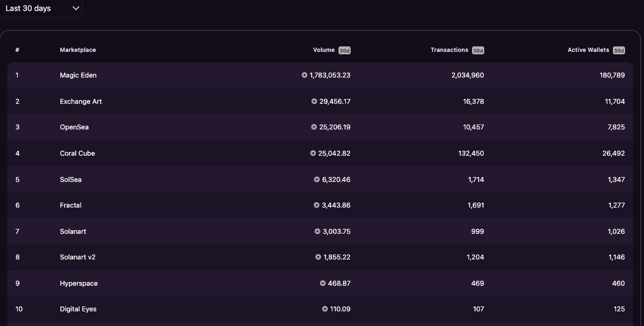This screenshot has height=326, width=644.
Task: Click the SOL icon beside 25,042.82
Action: [313, 153]
